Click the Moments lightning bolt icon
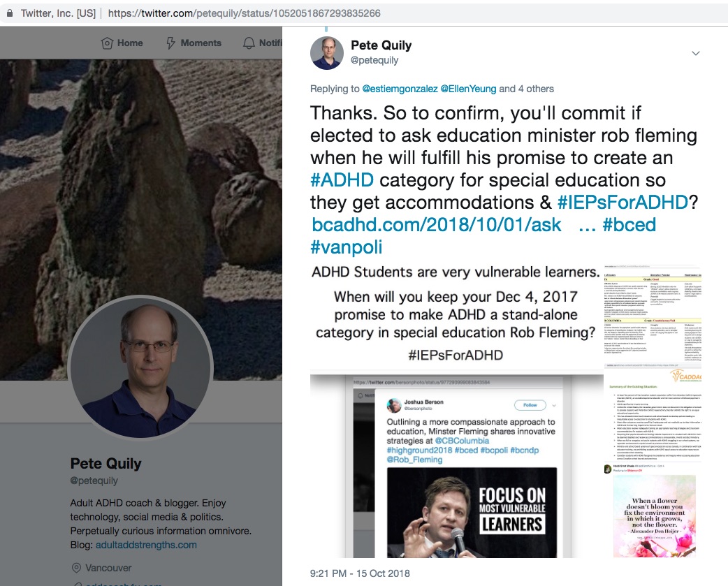Viewport: 728px width, 586px height. (x=170, y=43)
